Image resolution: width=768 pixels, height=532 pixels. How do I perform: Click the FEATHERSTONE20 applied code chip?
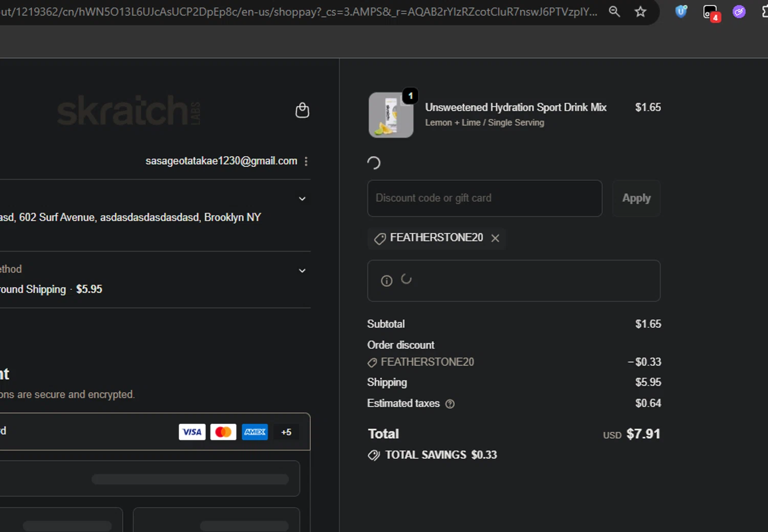(437, 238)
